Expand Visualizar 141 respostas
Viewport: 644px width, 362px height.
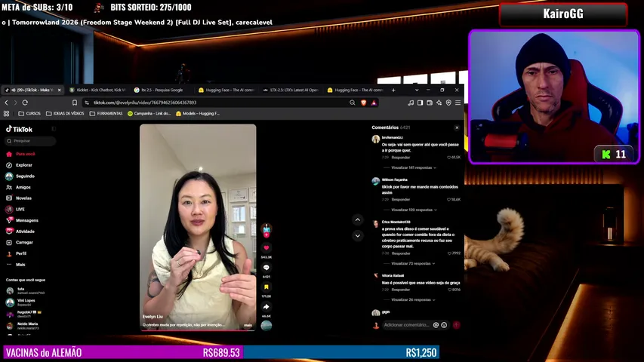[414, 167]
